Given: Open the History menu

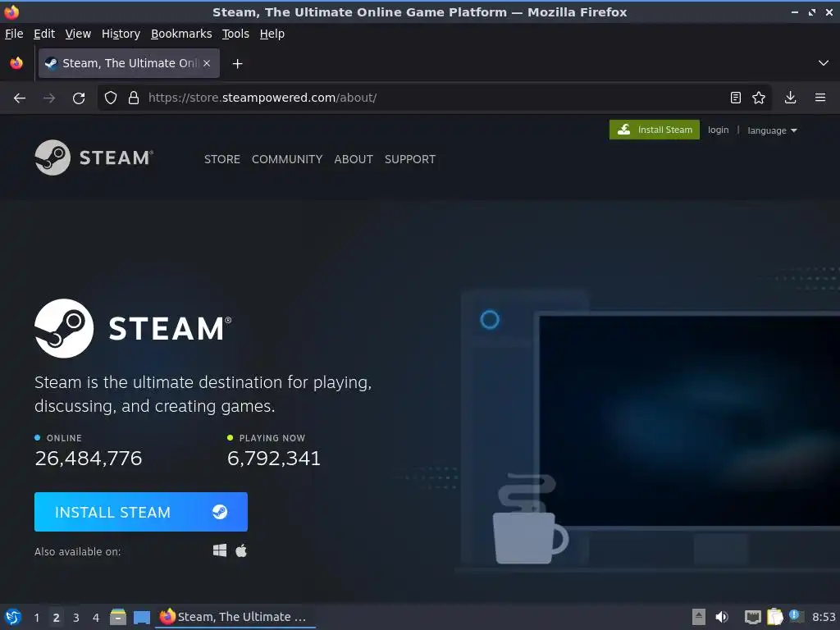Looking at the screenshot, I should [121, 34].
